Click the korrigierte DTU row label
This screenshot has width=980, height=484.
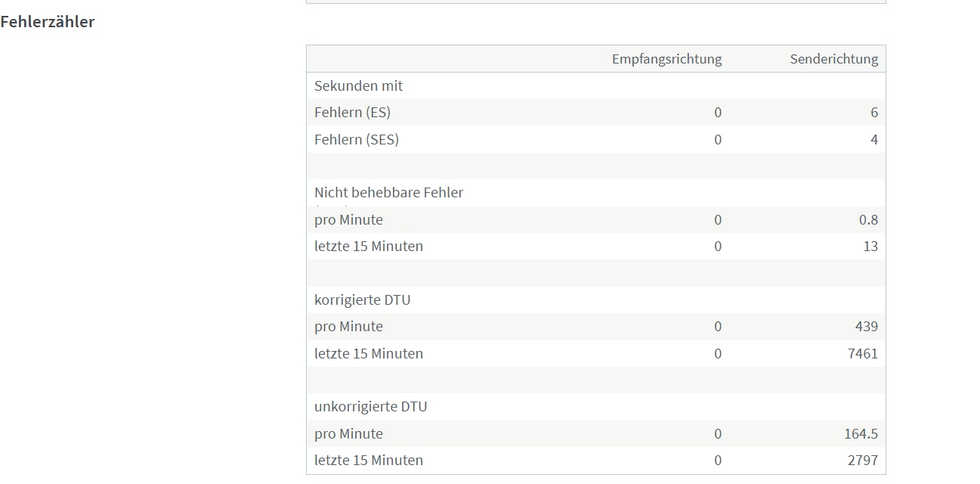[x=363, y=300]
